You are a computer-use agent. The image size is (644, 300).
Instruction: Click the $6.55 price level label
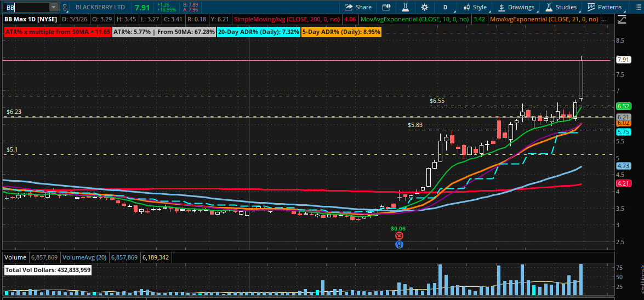[x=437, y=101]
